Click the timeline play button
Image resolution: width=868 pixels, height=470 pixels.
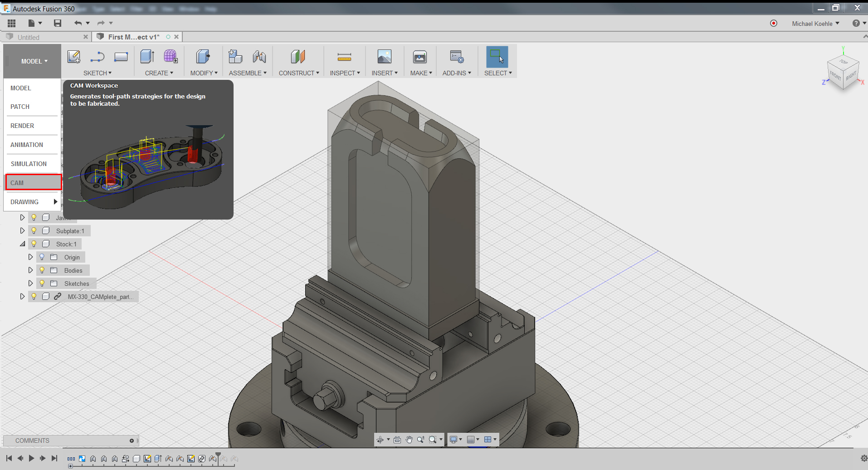[x=31, y=458]
